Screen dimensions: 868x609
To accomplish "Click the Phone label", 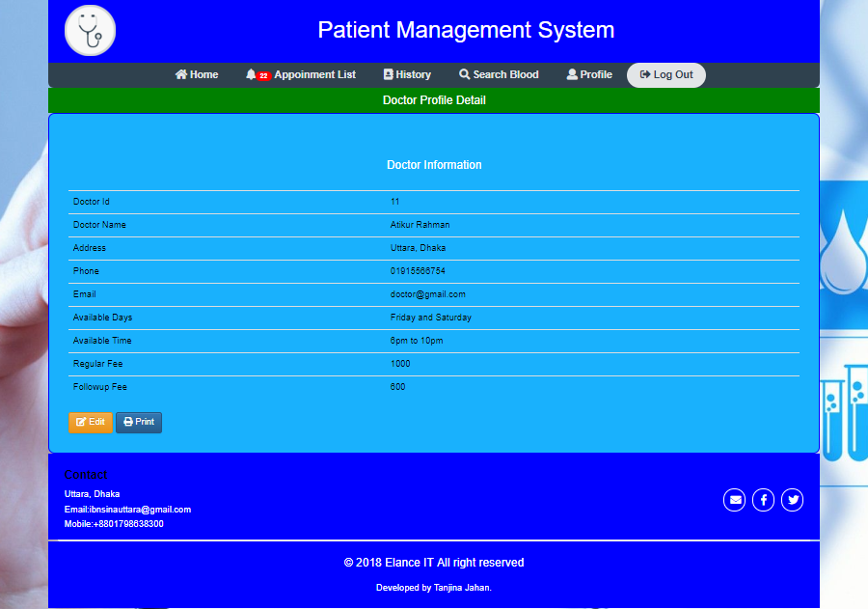I will click(x=86, y=271).
